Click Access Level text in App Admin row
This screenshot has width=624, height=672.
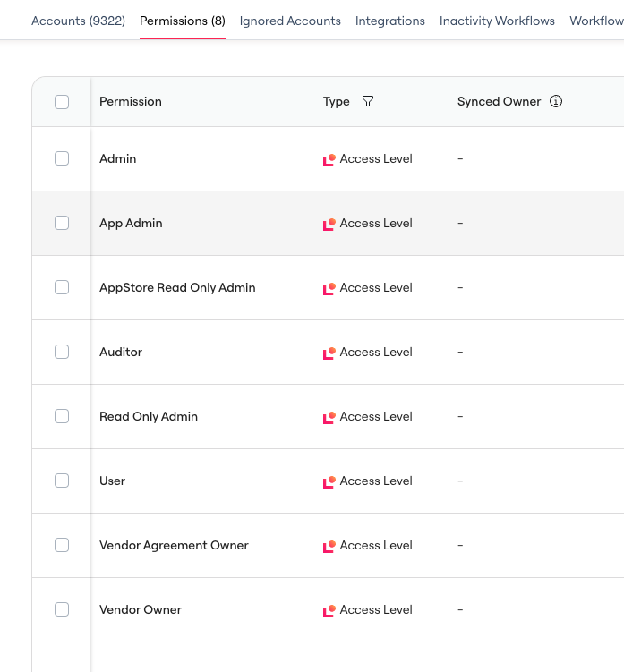pyautogui.click(x=376, y=223)
